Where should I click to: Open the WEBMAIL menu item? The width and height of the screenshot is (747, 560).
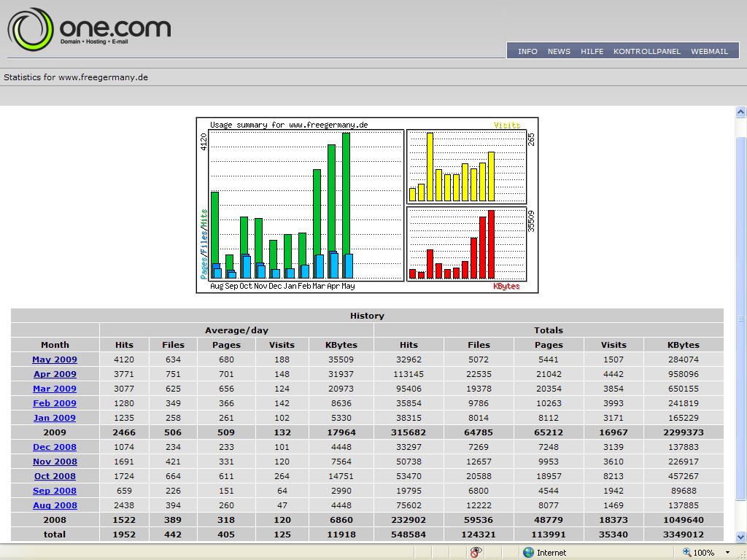click(709, 51)
